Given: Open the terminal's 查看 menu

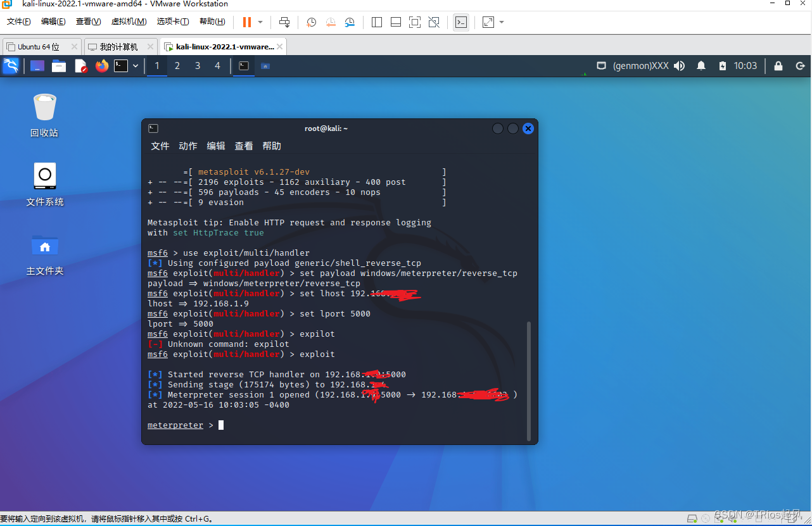Looking at the screenshot, I should pos(244,146).
